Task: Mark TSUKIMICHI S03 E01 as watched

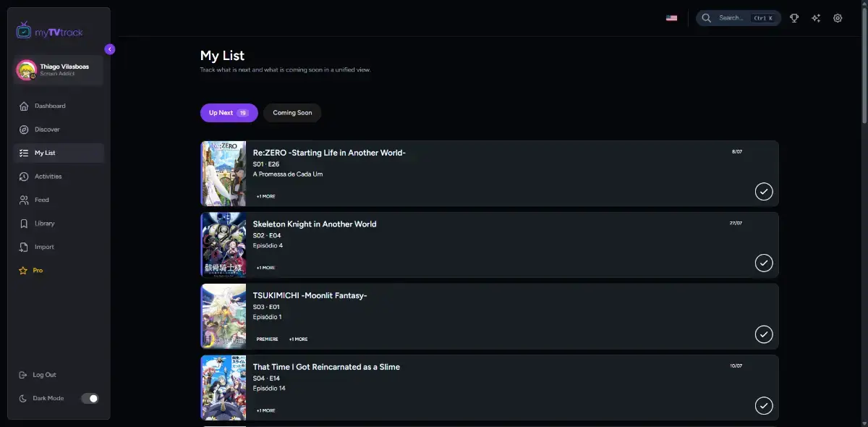Action: [764, 334]
